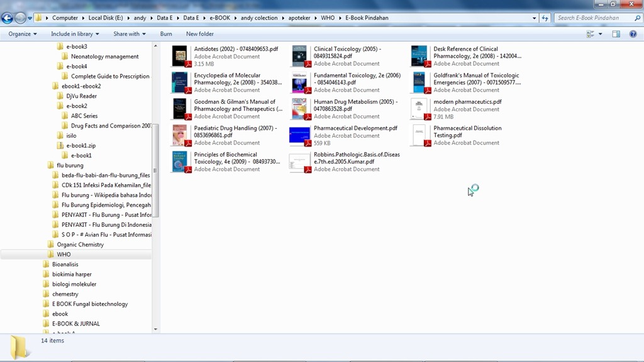Image resolution: width=644 pixels, height=362 pixels.
Task: Select ebook1-ebook2 folder
Action: (x=81, y=85)
